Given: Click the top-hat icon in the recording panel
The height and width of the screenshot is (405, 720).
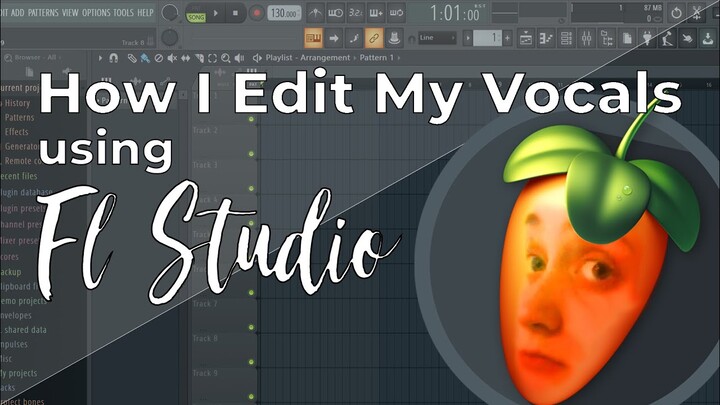Looking at the screenshot, I should pos(394,38).
